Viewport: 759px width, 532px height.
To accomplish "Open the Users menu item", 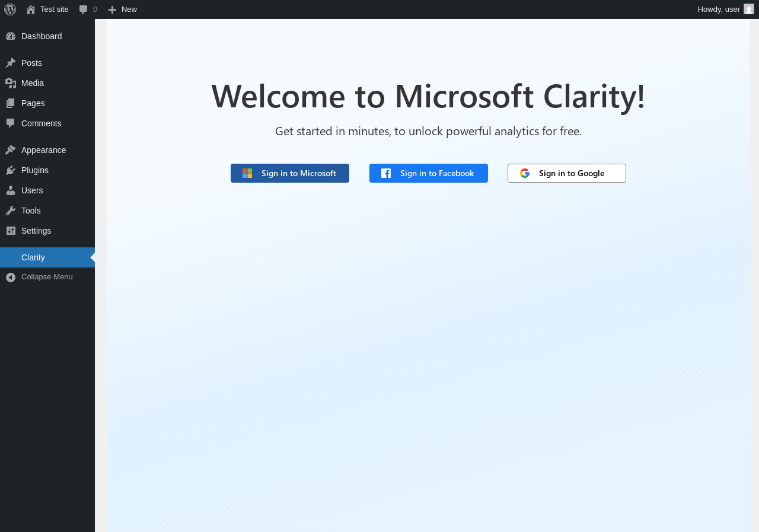I will [47, 190].
